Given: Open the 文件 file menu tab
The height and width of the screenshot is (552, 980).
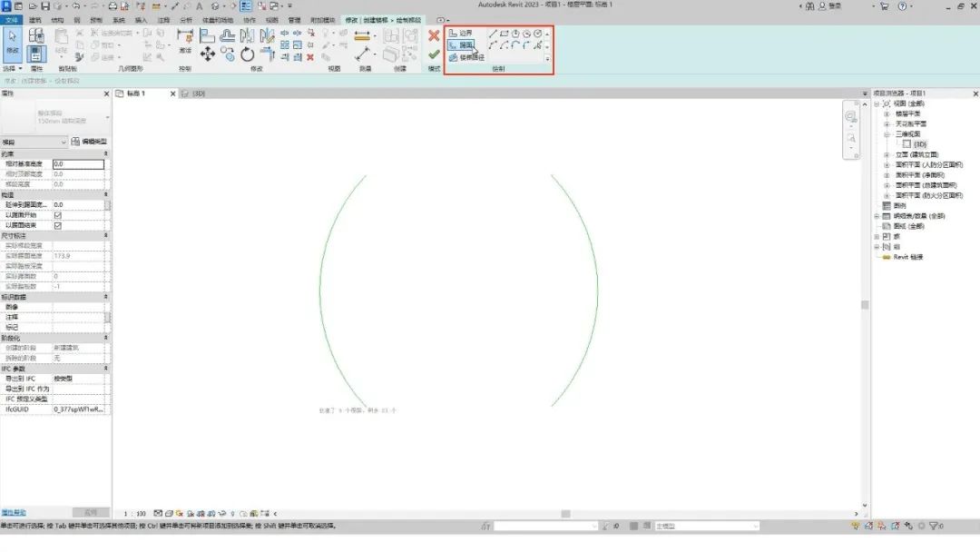Looking at the screenshot, I should coord(11,20).
